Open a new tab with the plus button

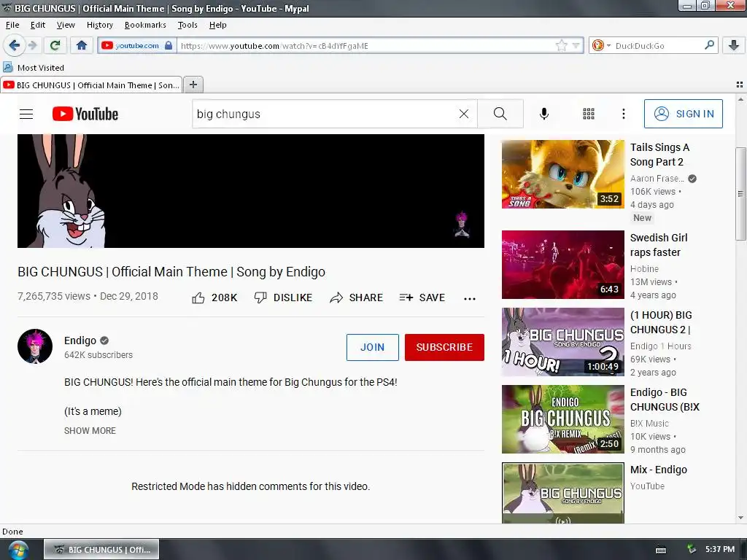click(193, 85)
